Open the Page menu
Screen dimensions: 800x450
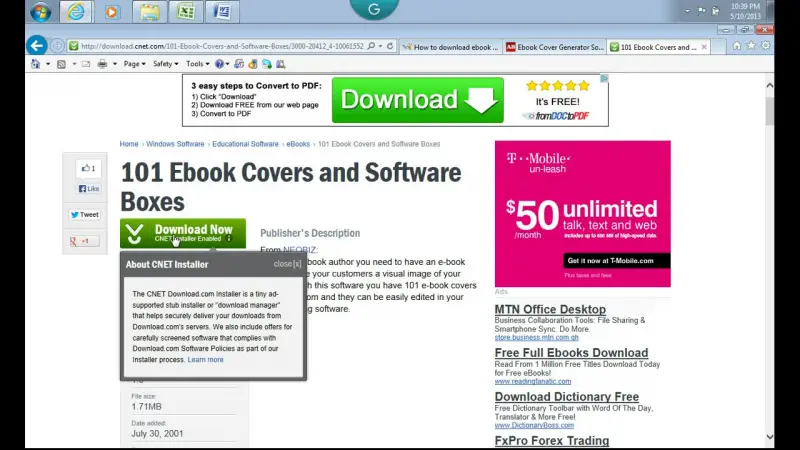[x=135, y=64]
